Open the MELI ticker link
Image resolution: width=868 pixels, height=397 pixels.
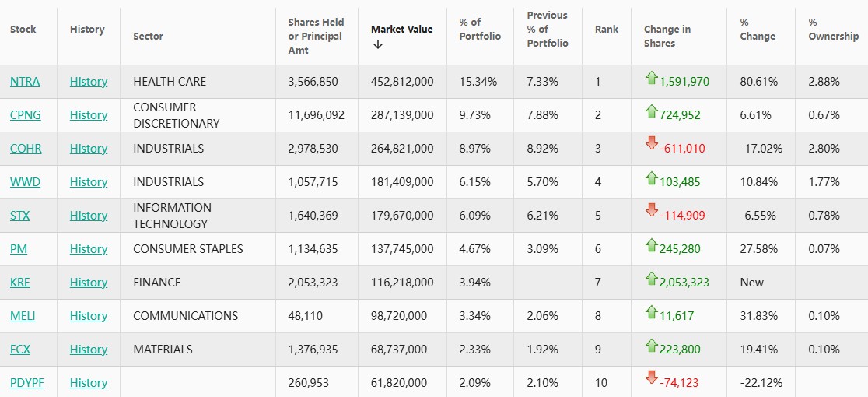tap(23, 316)
